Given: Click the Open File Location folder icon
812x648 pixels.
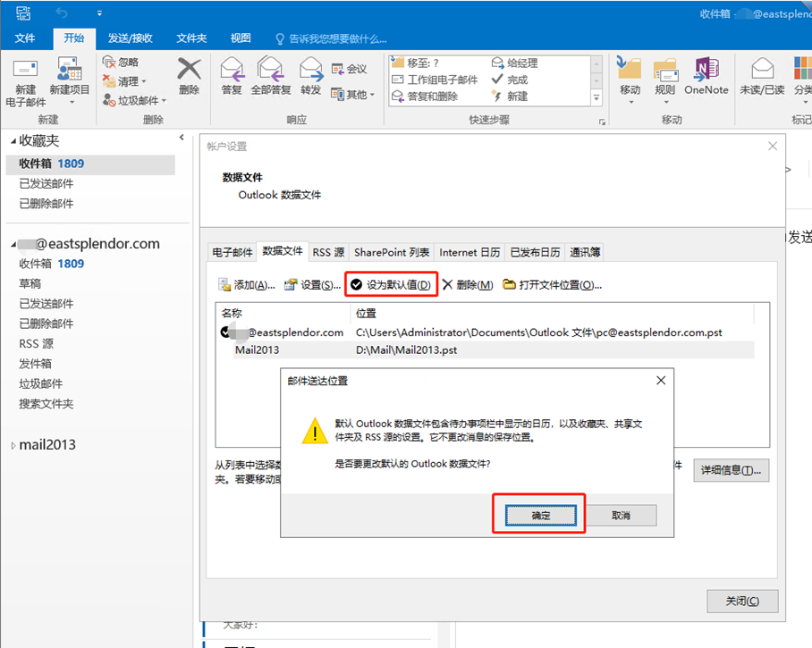Looking at the screenshot, I should (510, 285).
